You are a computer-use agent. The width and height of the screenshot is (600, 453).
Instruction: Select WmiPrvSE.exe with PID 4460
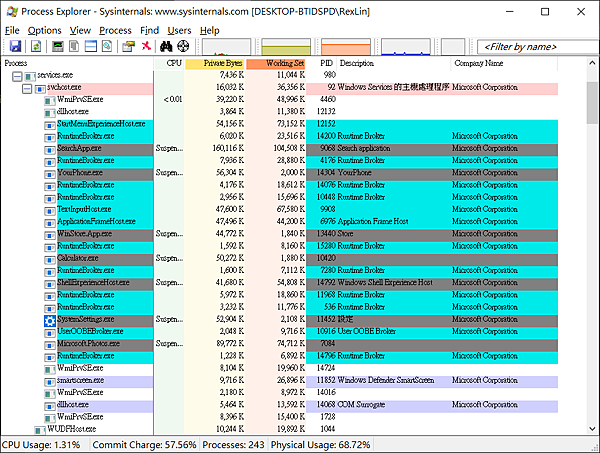[x=279, y=99]
